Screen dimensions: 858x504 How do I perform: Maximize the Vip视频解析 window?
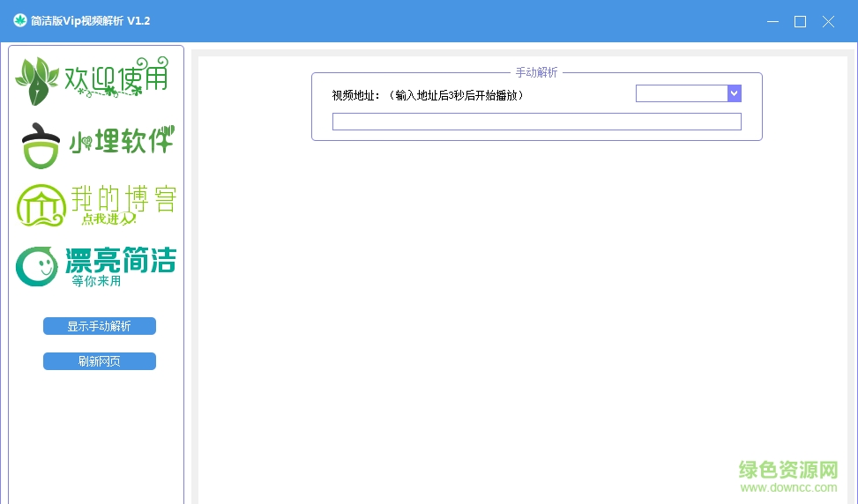click(800, 21)
